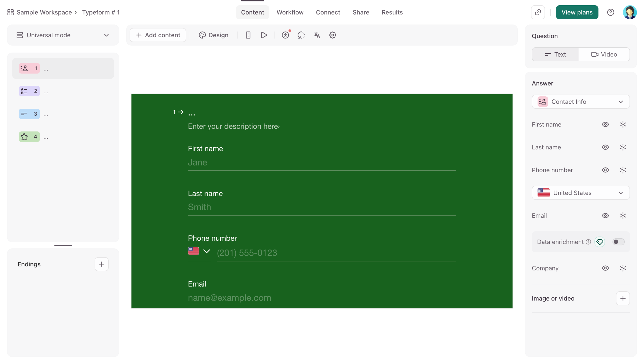The width and height of the screenshot is (644, 364).
Task: Click the logic branching icon in toolbar
Action: click(301, 35)
